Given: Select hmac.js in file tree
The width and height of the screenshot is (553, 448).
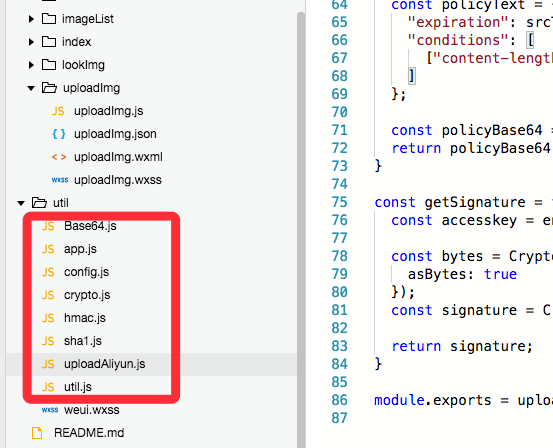Looking at the screenshot, I should pyautogui.click(x=85, y=318).
